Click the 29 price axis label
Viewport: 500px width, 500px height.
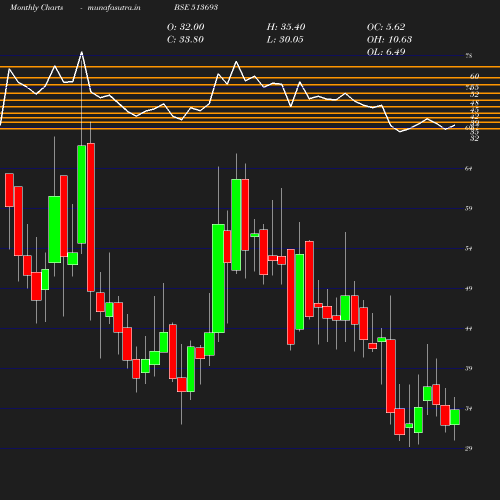click(x=469, y=449)
